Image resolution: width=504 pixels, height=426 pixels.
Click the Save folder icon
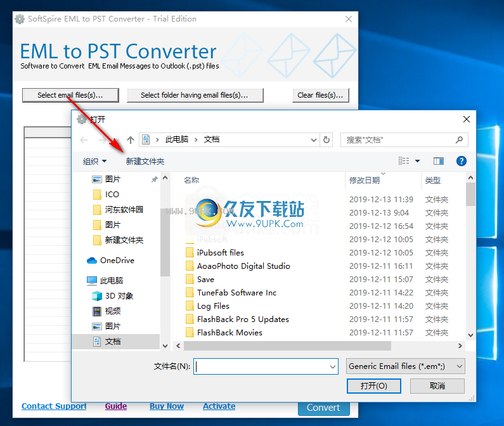click(x=190, y=279)
